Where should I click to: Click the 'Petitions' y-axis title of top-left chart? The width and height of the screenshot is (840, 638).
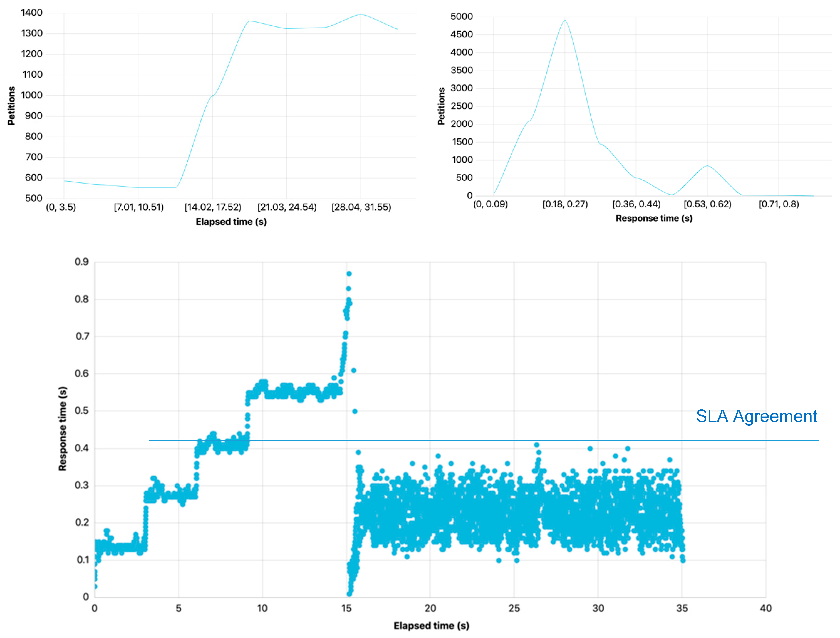point(11,106)
